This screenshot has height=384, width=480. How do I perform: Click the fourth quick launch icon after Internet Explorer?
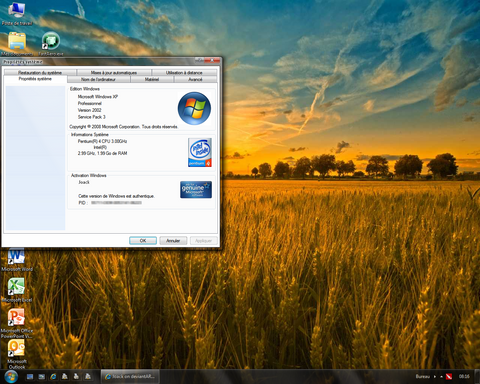tap(65, 376)
